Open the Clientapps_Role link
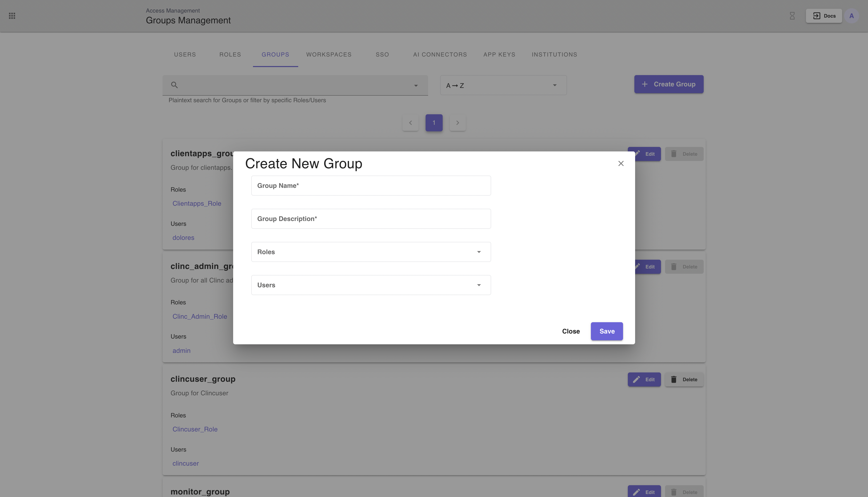The image size is (868, 497). point(197,203)
